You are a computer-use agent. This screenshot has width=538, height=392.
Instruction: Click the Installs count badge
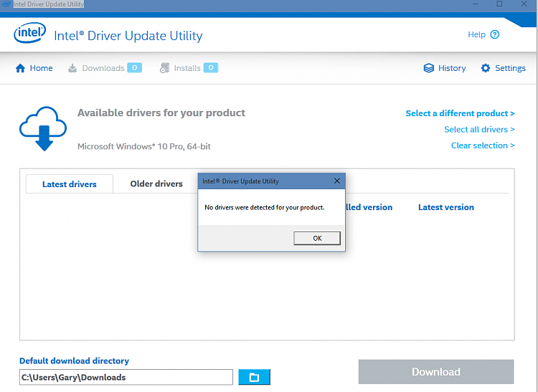(x=211, y=68)
